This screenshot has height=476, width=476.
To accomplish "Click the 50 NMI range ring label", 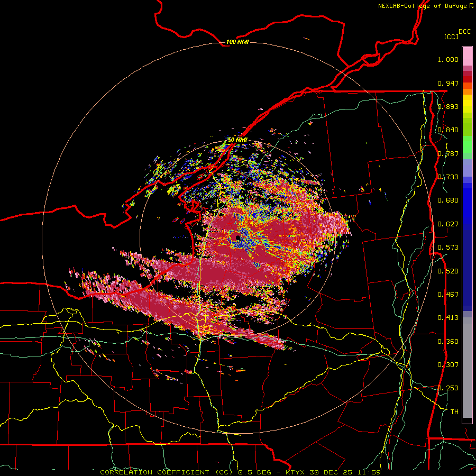I will pyautogui.click(x=237, y=140).
